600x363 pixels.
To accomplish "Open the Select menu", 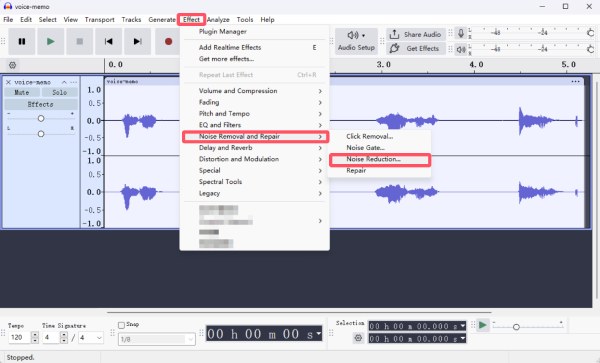I will [x=47, y=20].
